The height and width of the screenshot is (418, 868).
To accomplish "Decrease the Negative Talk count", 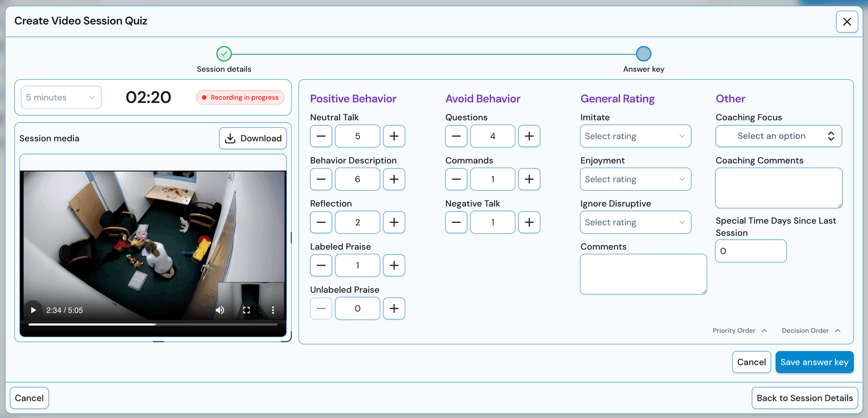I will [x=456, y=222].
